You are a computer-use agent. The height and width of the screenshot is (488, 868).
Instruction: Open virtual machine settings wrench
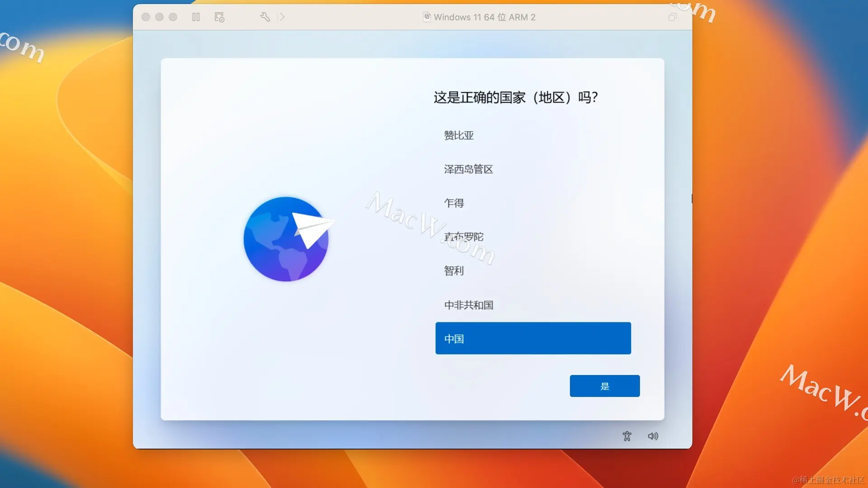pos(265,17)
